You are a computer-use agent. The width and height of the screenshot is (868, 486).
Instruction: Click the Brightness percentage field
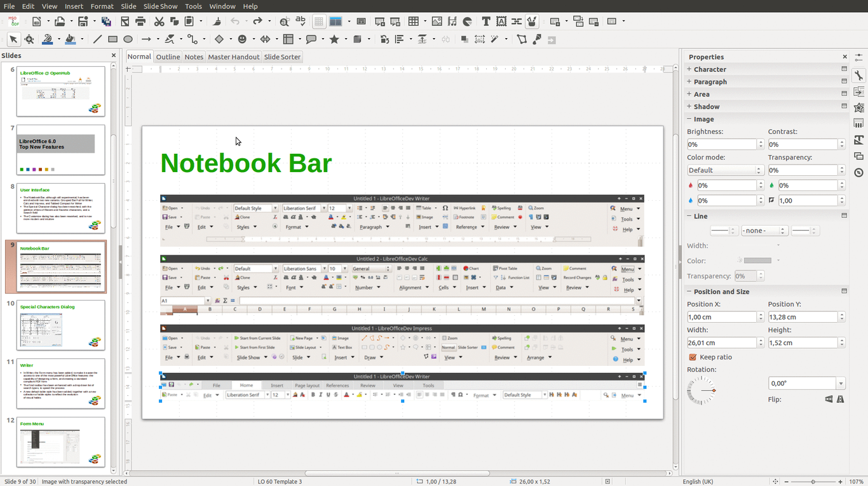pyautogui.click(x=722, y=144)
